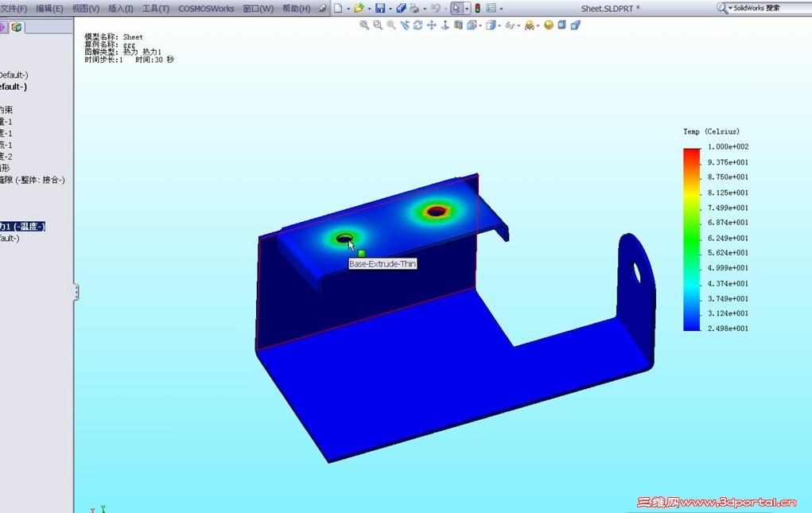Toggle the Section View icon
This screenshot has width=812, height=513.
point(458,25)
